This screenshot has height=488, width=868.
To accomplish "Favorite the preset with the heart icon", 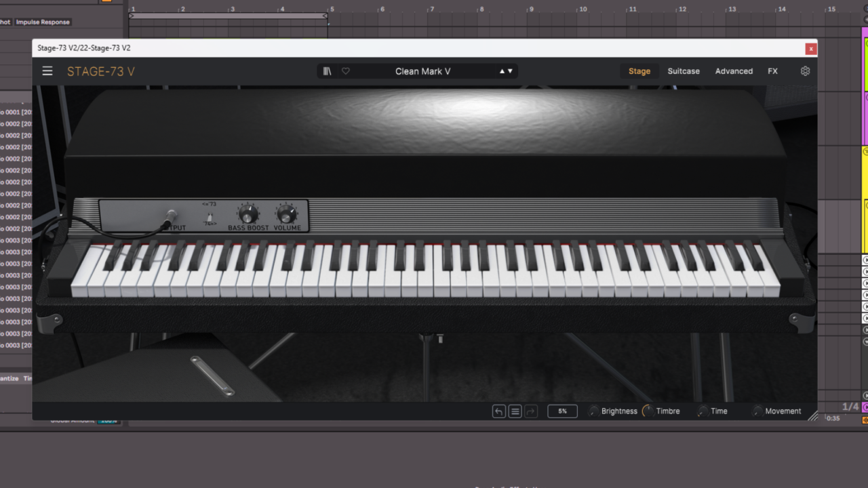I will pos(346,71).
